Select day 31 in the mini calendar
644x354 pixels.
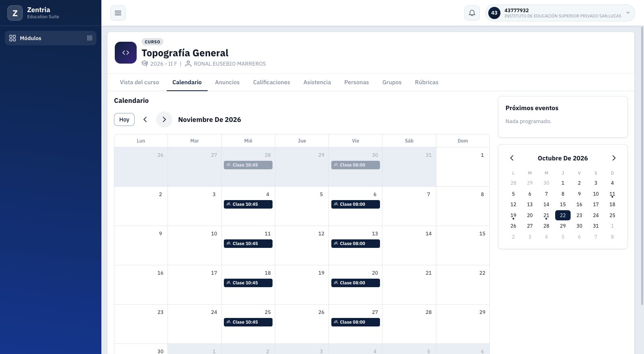[x=596, y=226]
